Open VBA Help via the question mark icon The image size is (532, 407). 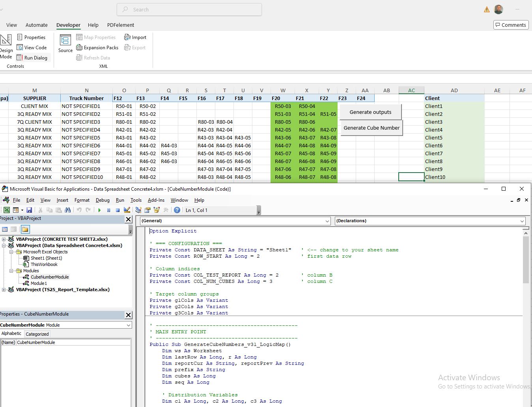point(176,210)
